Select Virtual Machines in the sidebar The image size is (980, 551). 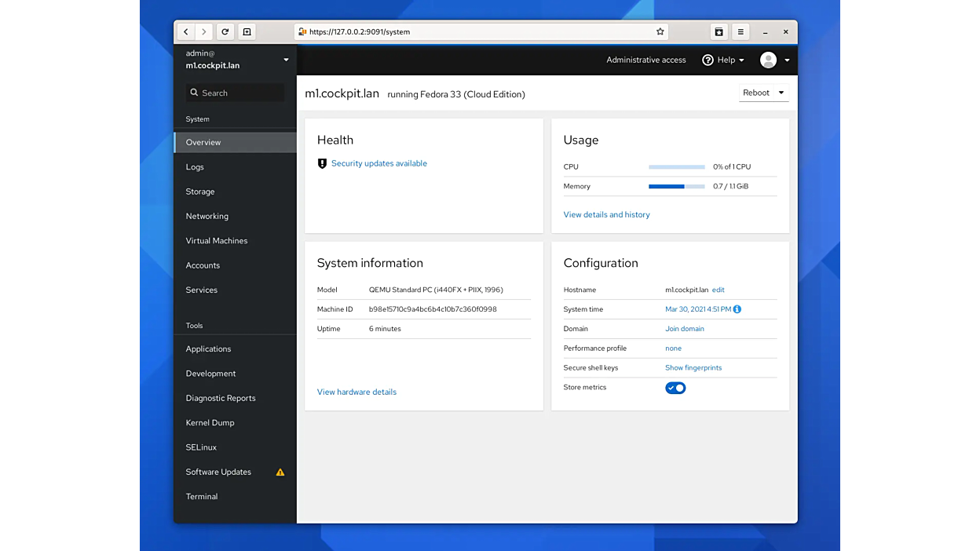(x=217, y=241)
